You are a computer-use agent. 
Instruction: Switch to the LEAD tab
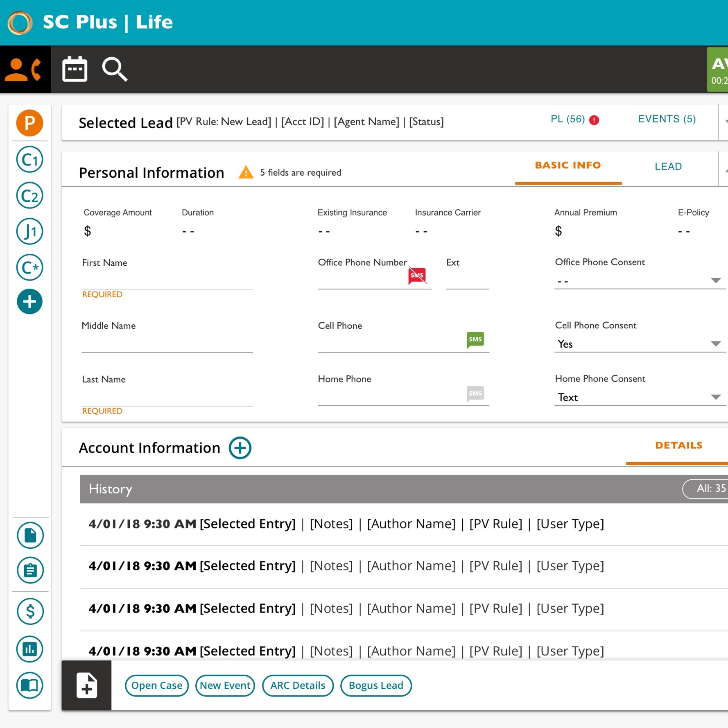point(668,167)
